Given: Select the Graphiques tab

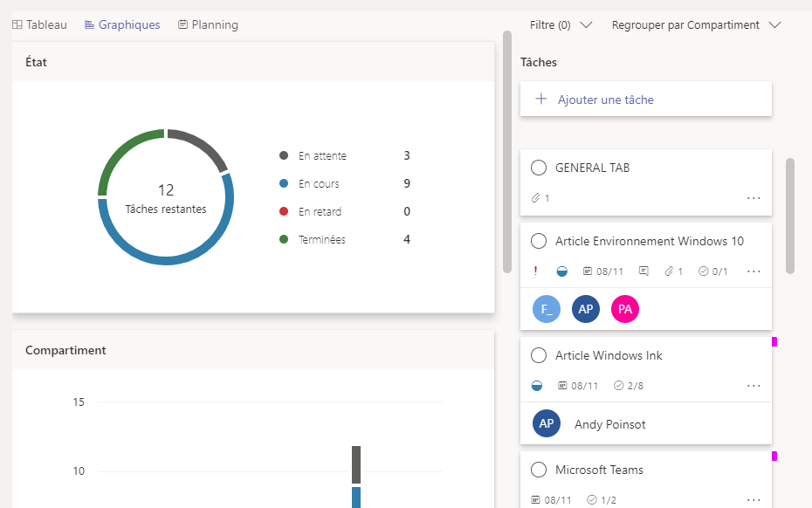Looking at the screenshot, I should coord(123,24).
